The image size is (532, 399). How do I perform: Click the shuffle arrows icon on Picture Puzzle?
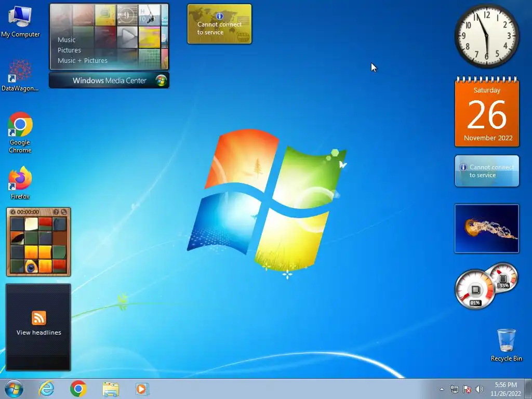(64, 212)
